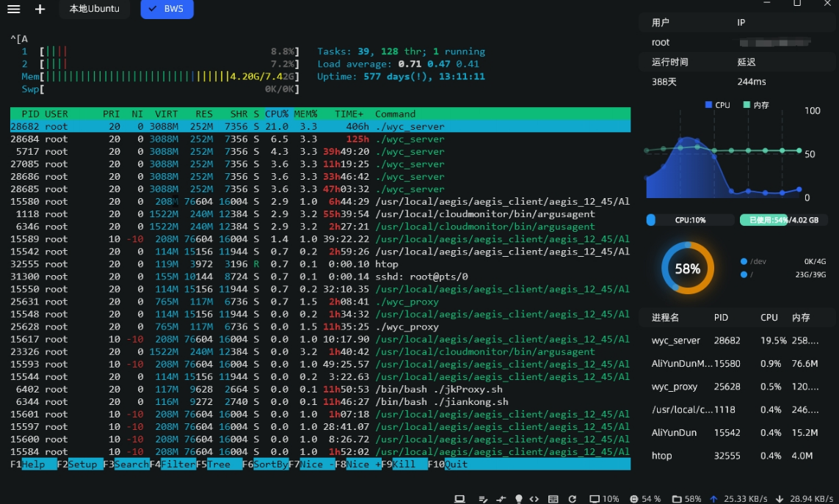
Task: Toggle the CPU series in chart legend
Action: pyautogui.click(x=717, y=105)
